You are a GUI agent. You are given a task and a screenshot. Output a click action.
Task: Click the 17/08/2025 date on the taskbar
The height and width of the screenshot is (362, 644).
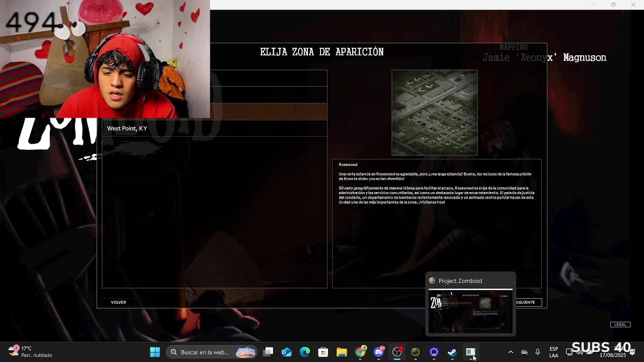pyautogui.click(x=613, y=355)
